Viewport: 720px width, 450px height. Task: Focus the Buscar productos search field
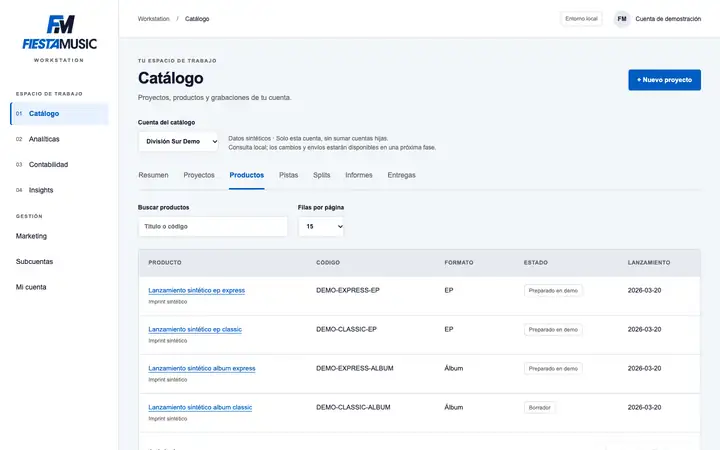(x=213, y=227)
